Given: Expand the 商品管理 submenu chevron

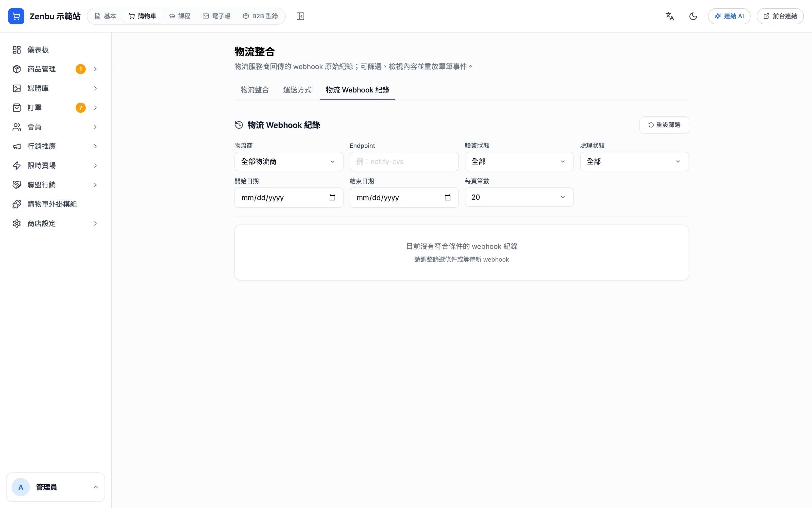Looking at the screenshot, I should [95, 69].
